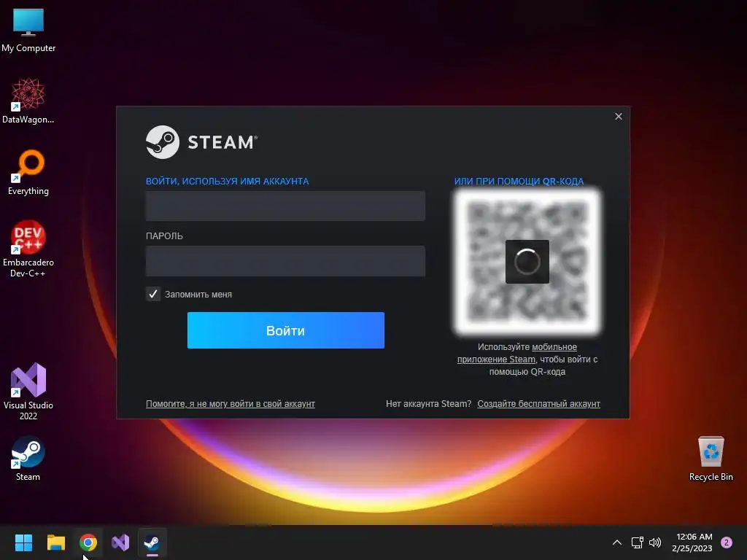Select the Recycle Bin desktop icon
Image resolution: width=747 pixels, height=560 pixels.
[x=711, y=458]
